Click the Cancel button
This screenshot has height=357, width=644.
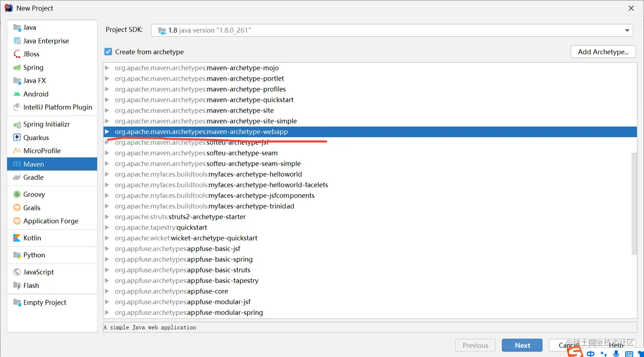[568, 345]
